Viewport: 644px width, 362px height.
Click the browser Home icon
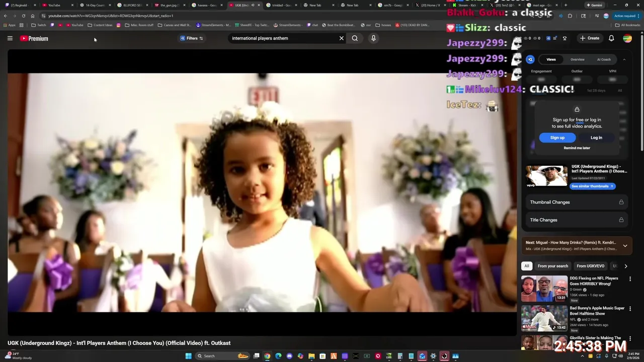[x=33, y=16]
